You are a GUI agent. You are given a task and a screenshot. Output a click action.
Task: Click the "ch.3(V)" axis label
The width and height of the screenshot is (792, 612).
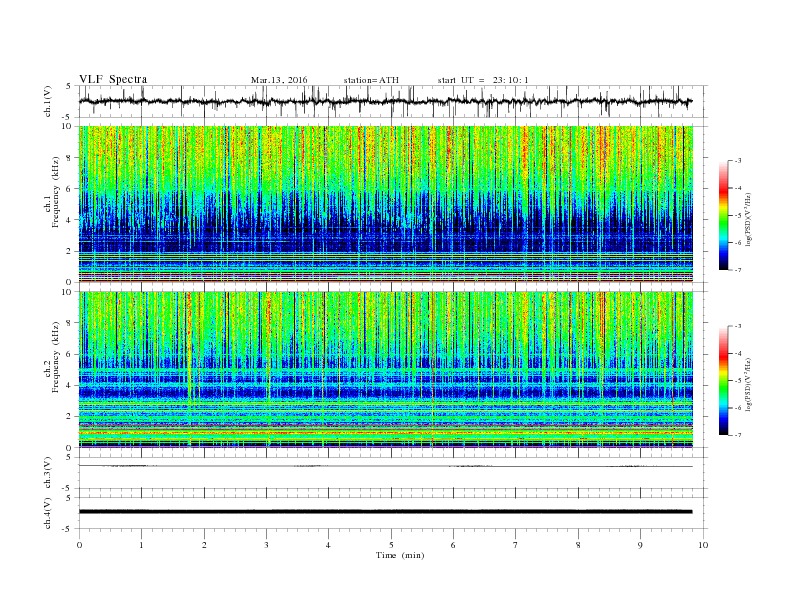[x=48, y=473]
